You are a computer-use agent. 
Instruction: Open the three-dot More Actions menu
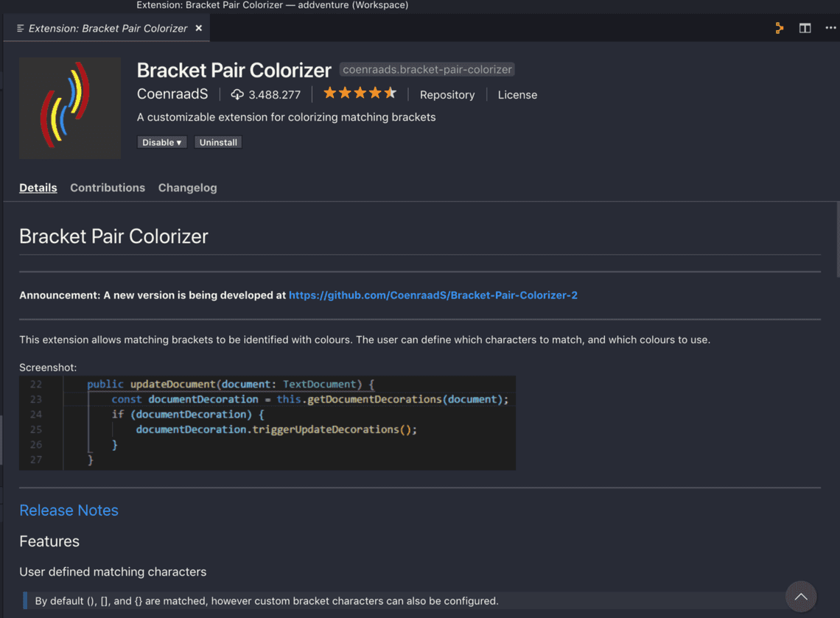coord(830,28)
